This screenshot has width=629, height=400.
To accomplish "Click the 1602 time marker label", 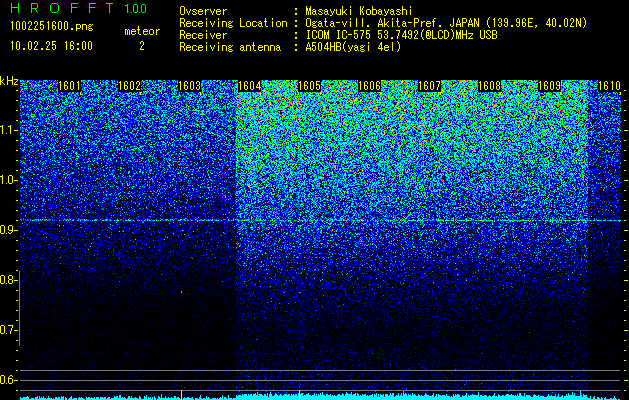I will tap(130, 86).
